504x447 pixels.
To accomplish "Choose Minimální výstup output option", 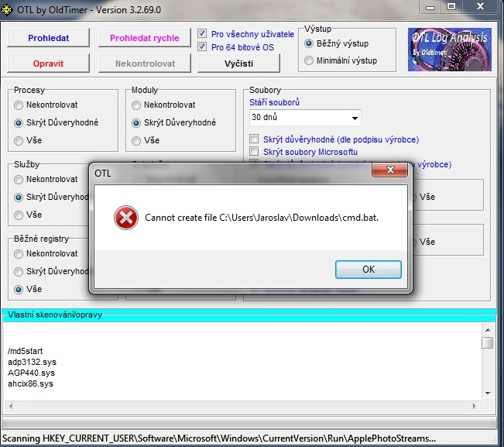I will [x=310, y=60].
